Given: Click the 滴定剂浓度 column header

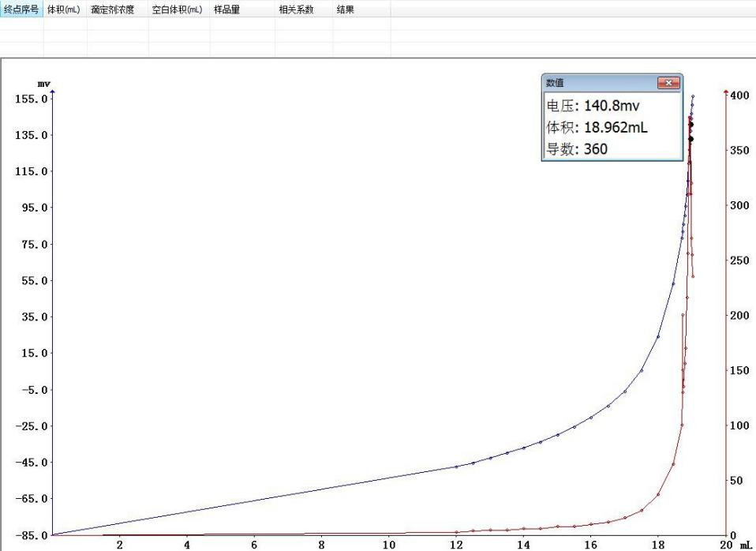Looking at the screenshot, I should click(x=112, y=10).
